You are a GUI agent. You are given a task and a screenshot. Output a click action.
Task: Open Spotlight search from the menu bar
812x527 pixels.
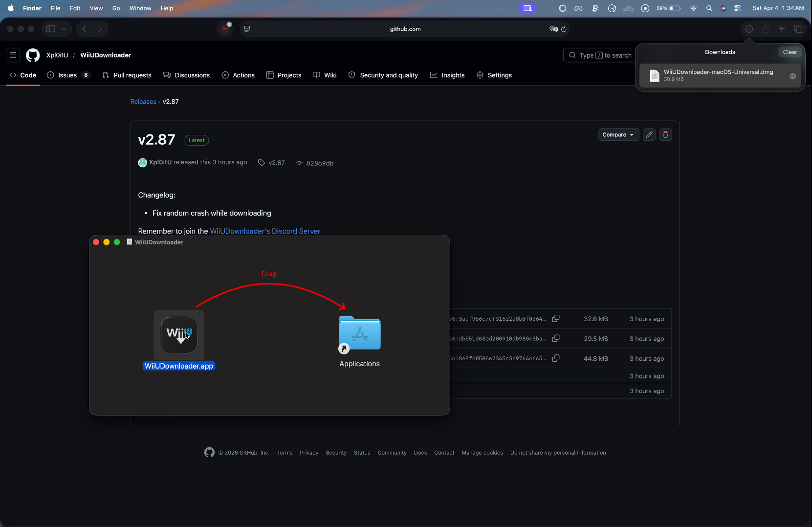click(x=710, y=8)
